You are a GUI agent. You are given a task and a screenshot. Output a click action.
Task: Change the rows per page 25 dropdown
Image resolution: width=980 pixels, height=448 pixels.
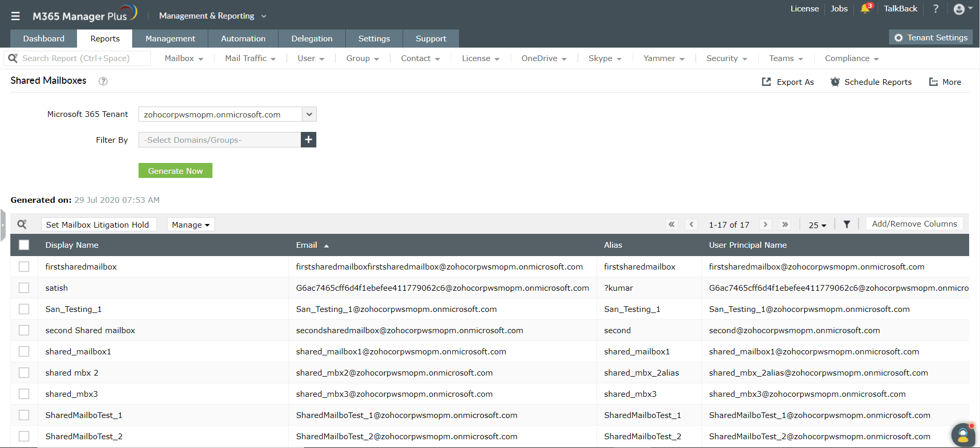point(817,225)
